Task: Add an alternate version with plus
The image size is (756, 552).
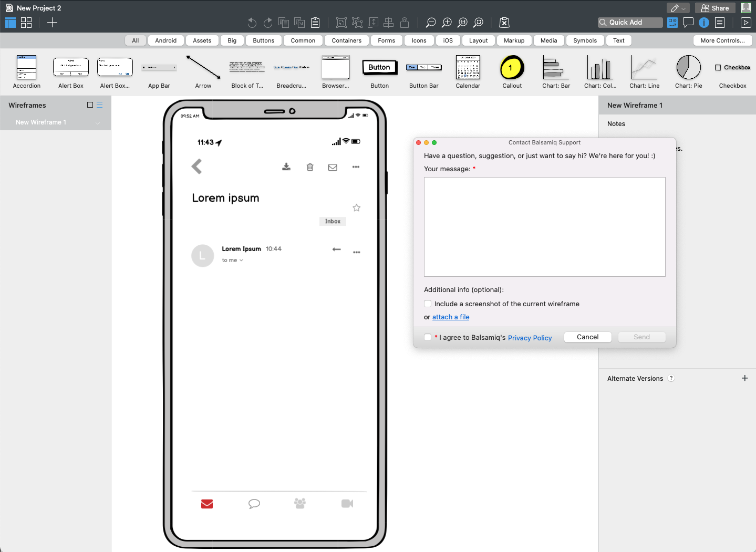Action: point(744,378)
